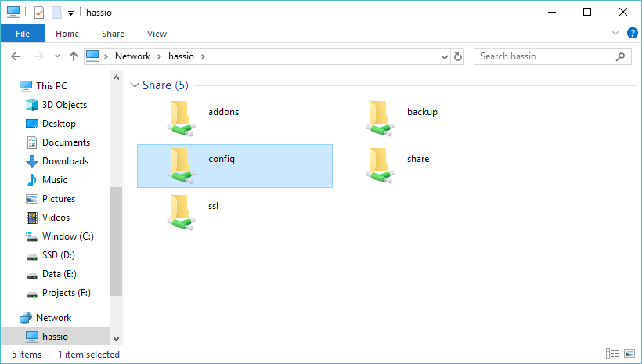The width and height of the screenshot is (642, 364).
Task: Open the recent locations dropdown arrow
Action: 57,56
